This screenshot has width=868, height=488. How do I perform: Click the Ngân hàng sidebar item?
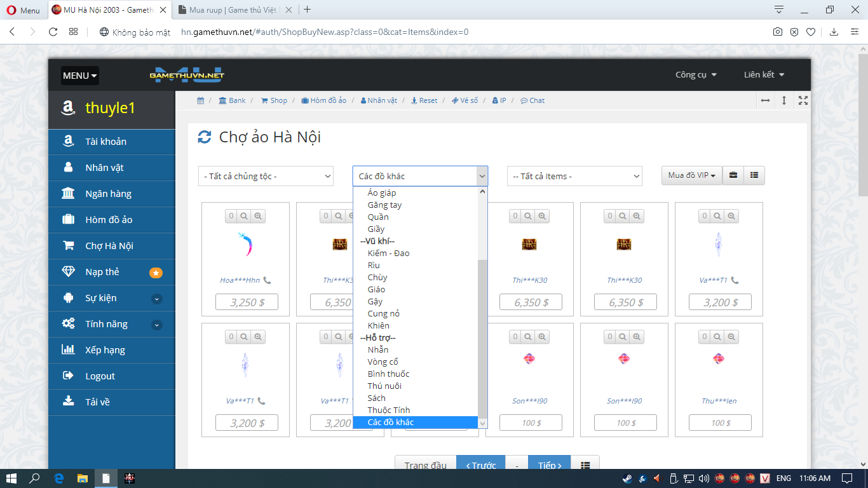[x=109, y=194]
